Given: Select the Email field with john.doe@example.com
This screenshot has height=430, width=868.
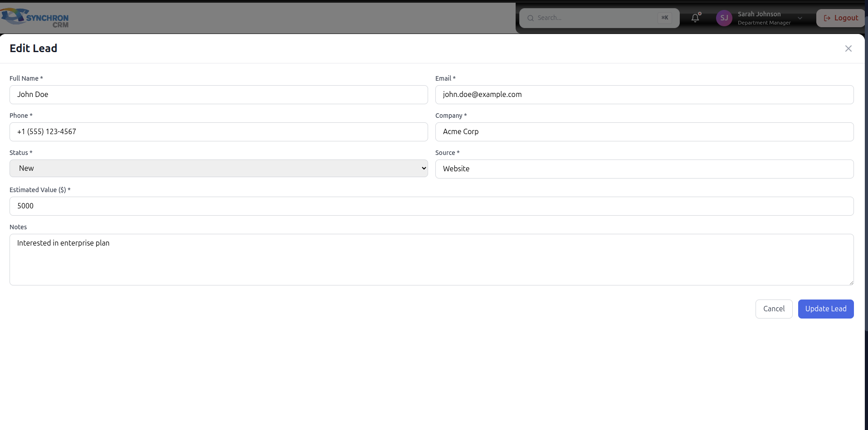Looking at the screenshot, I should coord(644,95).
